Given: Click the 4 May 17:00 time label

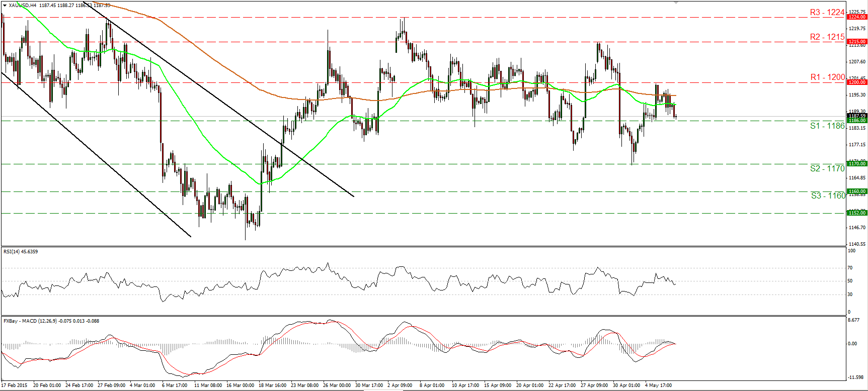Looking at the screenshot, I should pos(658,386).
